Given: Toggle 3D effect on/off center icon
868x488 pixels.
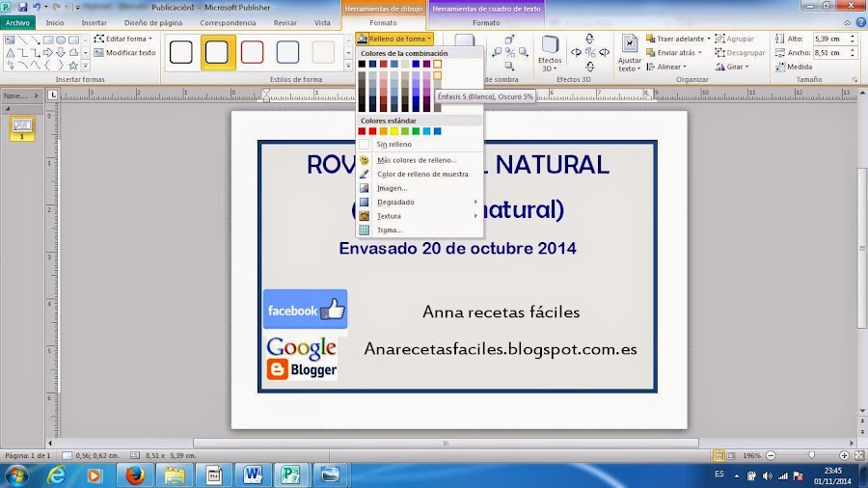Looking at the screenshot, I should (590, 53).
